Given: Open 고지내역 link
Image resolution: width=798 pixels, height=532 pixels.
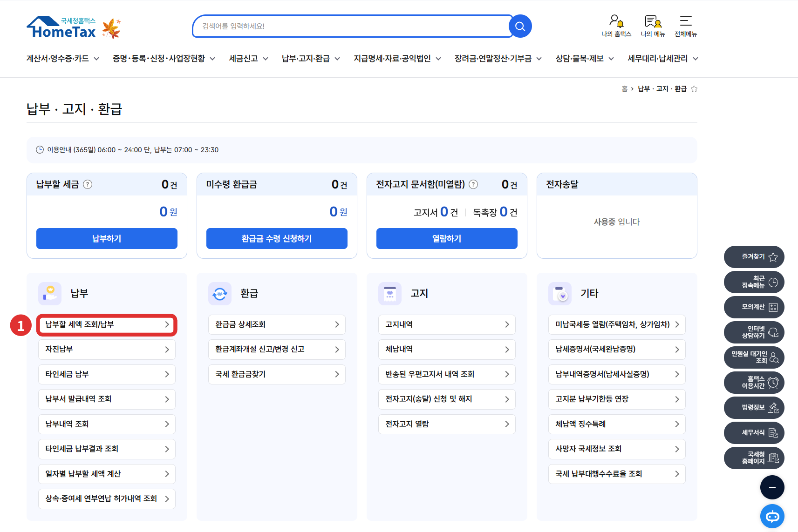Looking at the screenshot, I should [447, 324].
